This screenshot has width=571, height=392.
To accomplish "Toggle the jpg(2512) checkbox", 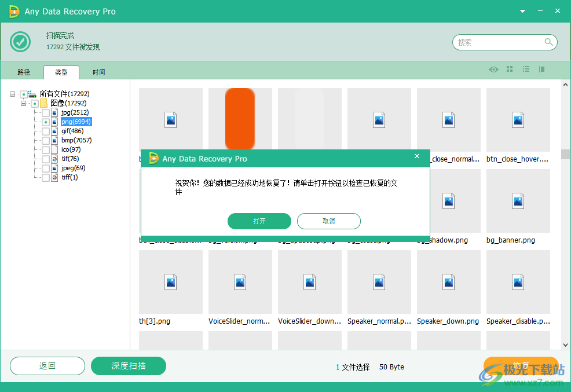I will [x=46, y=113].
